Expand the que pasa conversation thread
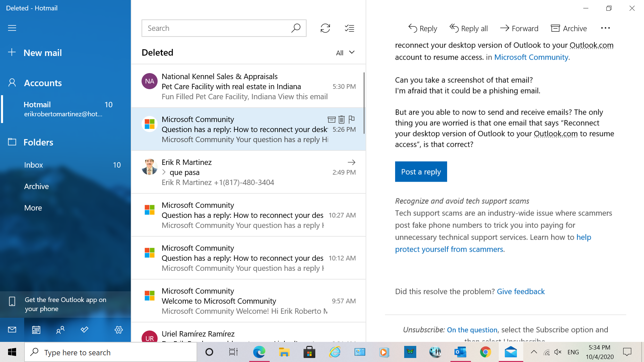Viewport: 644px width, 362px height. [x=164, y=172]
